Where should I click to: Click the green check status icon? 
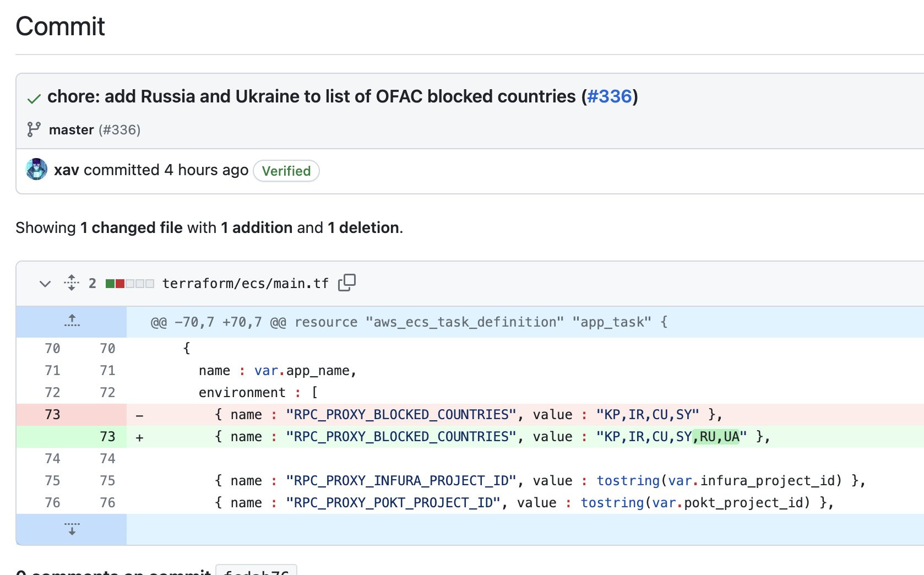point(34,99)
